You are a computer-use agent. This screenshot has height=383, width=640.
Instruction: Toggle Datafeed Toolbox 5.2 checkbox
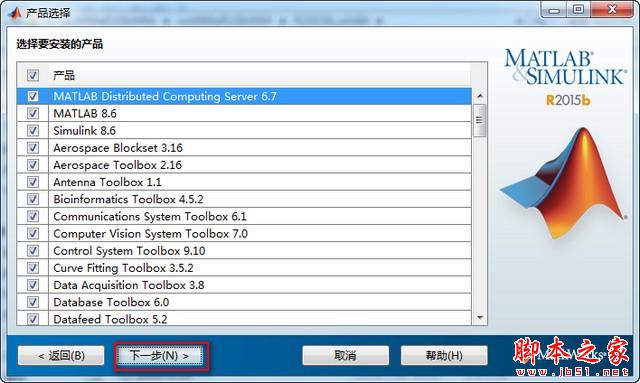tap(33, 318)
